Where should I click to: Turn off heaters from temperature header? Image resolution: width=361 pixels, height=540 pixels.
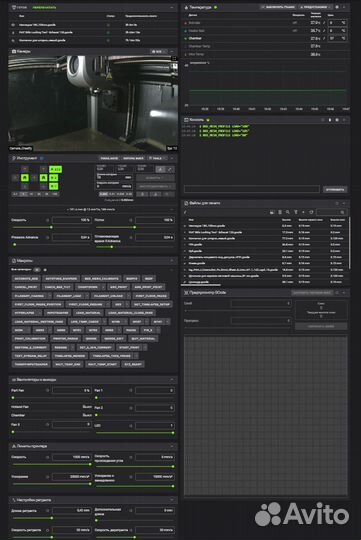click(x=278, y=7)
